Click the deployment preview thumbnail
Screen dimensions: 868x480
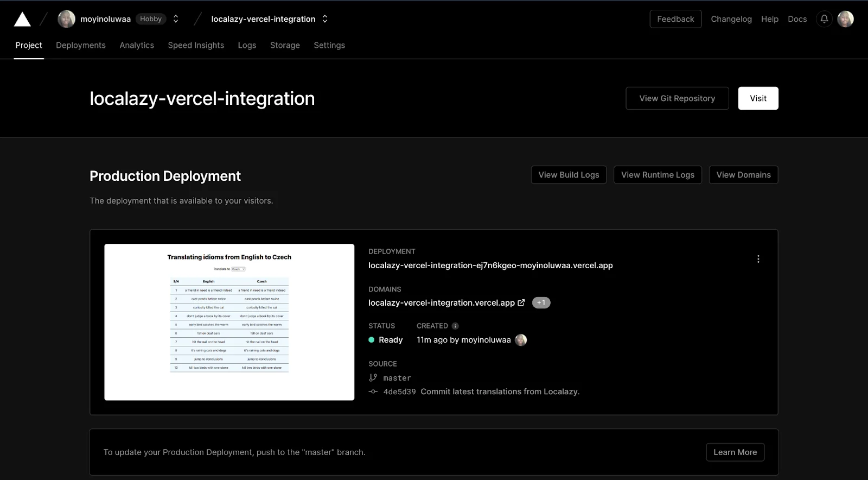229,322
